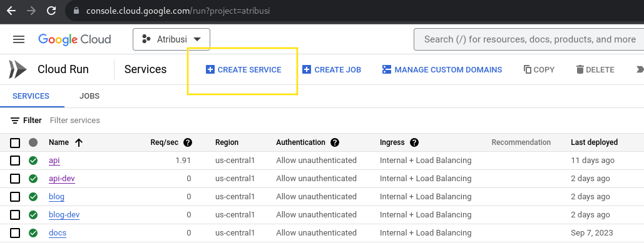Click the grey status circle in the header
Viewport: 644px width, 243px height.
[x=33, y=142]
